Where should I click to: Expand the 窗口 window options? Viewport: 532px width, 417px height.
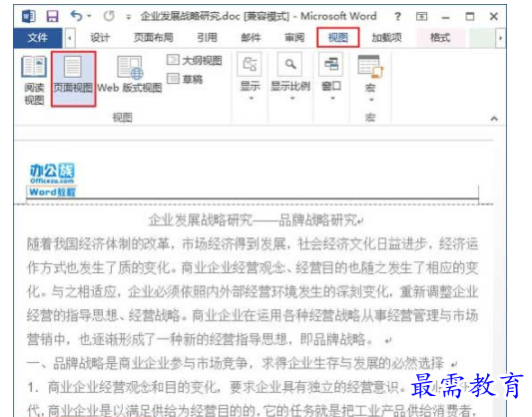click(331, 77)
